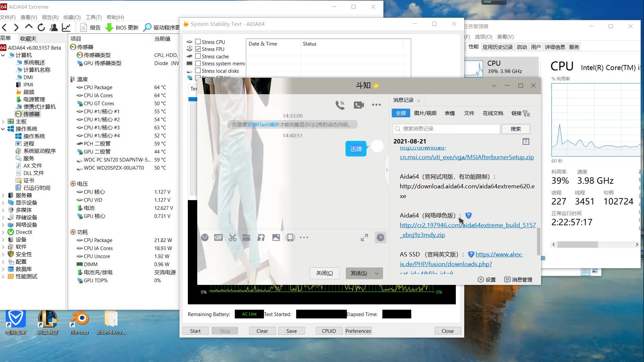Click the 发送(S) send button

tap(359, 273)
